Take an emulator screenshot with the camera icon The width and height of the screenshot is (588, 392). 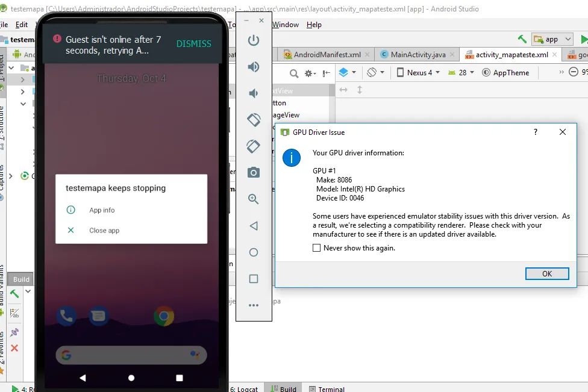tap(254, 172)
